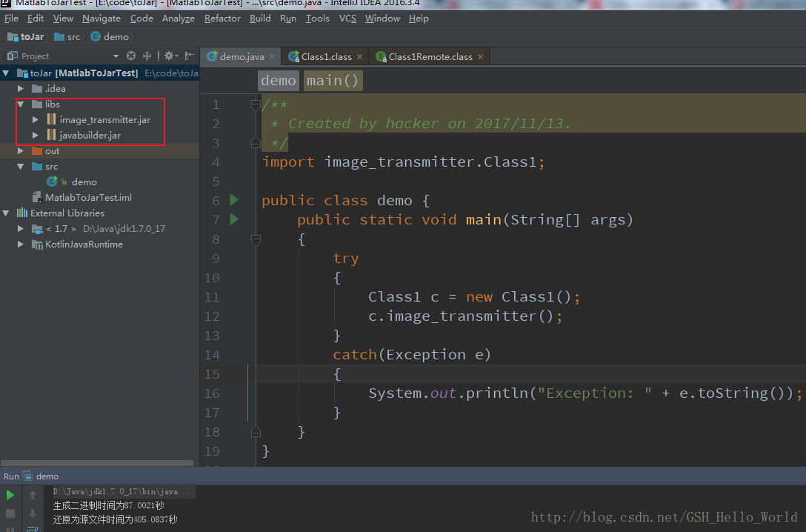Collapse External Libraries node
This screenshot has width=806, height=532.
coord(6,213)
